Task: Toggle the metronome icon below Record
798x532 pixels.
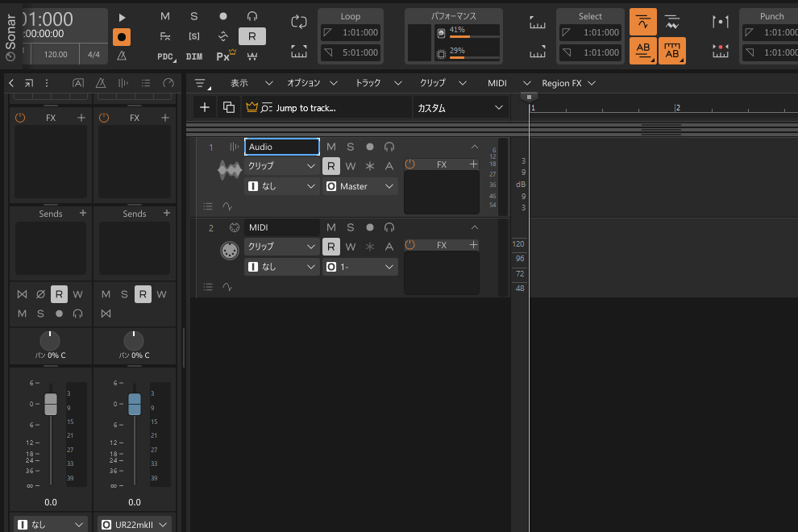Action: click(122, 56)
